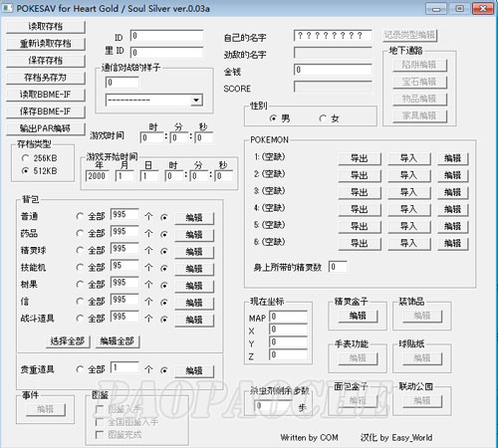Click the 重新读取存档 button
Screen dimensions: 498x448
point(46,44)
